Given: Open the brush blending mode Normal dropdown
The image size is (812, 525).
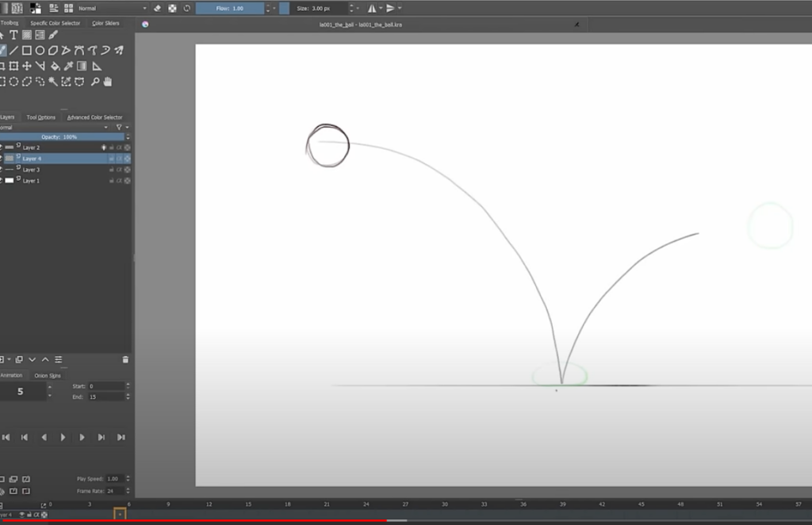Looking at the screenshot, I should pos(111,8).
